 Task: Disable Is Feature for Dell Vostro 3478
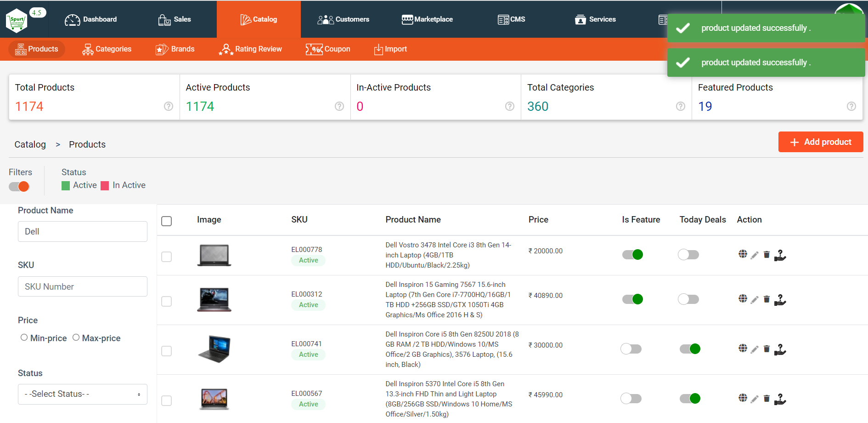pyautogui.click(x=633, y=255)
